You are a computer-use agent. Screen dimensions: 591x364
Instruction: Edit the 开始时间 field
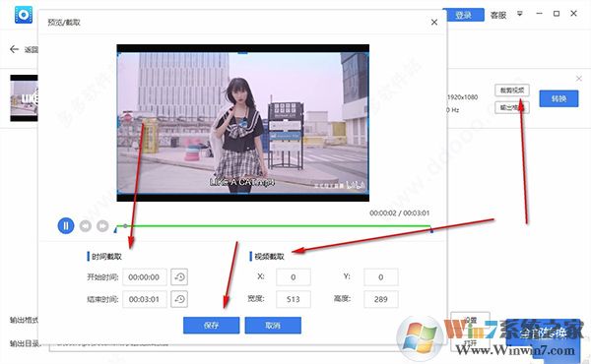click(x=145, y=277)
